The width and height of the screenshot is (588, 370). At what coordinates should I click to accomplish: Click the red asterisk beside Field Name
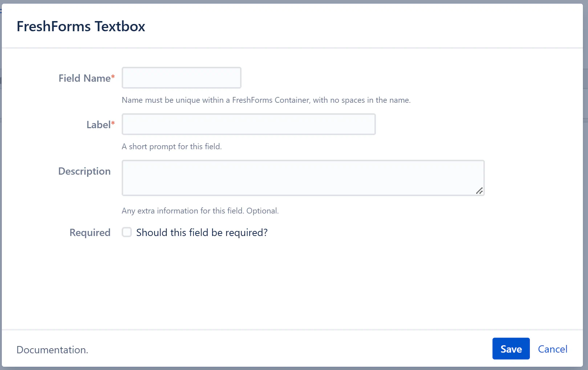(x=113, y=77)
